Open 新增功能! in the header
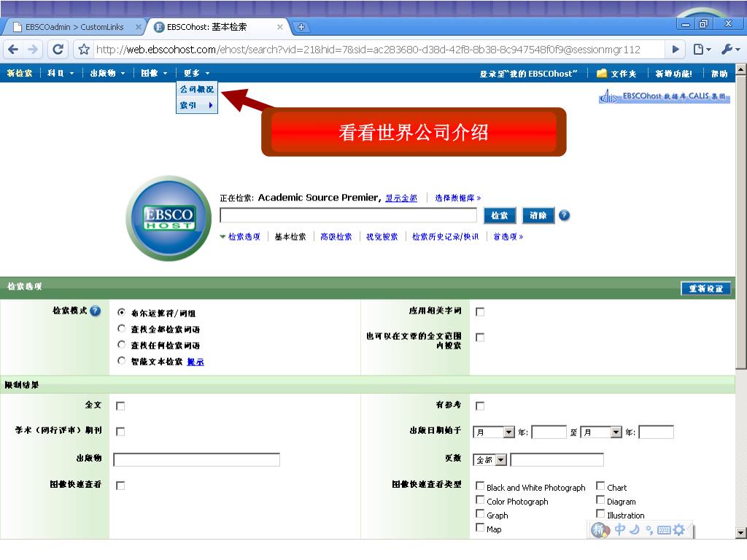Screen dimensions: 747x560 pos(673,74)
